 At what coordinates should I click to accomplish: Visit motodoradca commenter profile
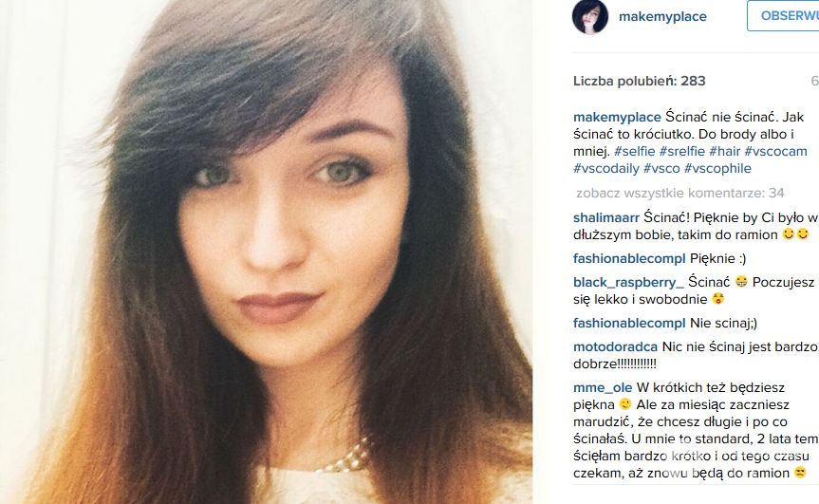coord(615,346)
